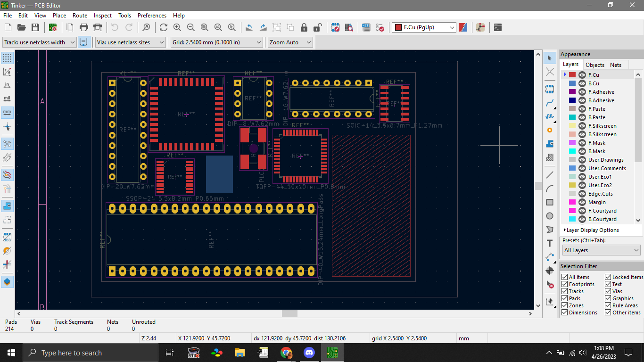Open the Scripting Console
Screen dimensions: 644x362
(498, 27)
